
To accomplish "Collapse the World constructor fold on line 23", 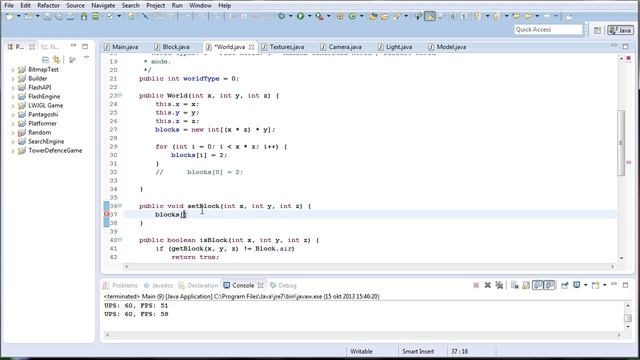I will point(120,95).
